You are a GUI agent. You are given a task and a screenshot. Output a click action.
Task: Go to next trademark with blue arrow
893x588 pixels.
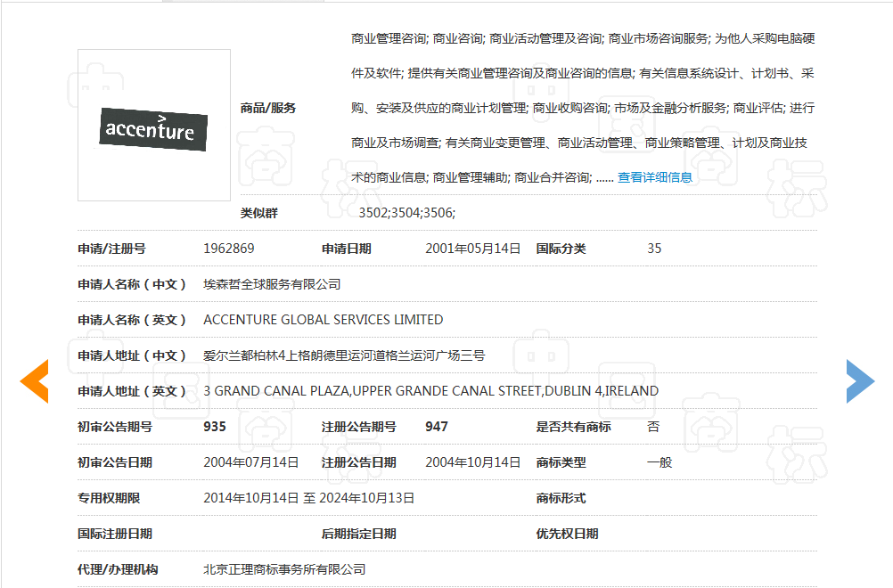coord(861,381)
